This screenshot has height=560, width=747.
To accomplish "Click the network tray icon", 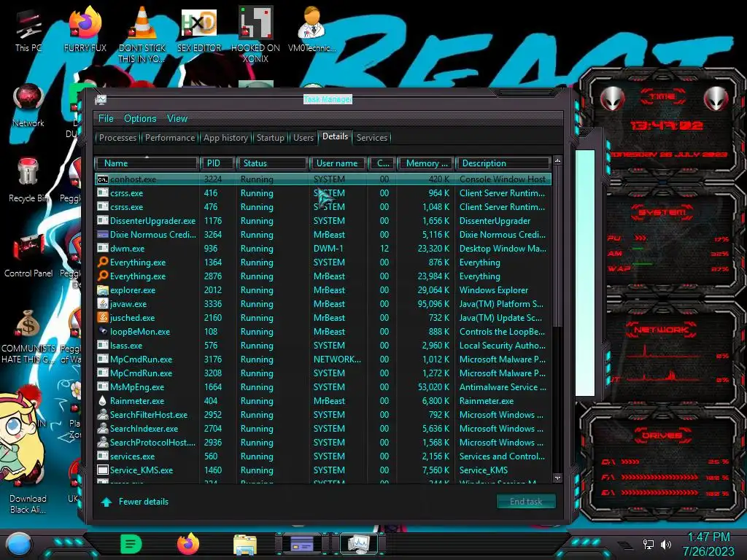I will pyautogui.click(x=648, y=544).
